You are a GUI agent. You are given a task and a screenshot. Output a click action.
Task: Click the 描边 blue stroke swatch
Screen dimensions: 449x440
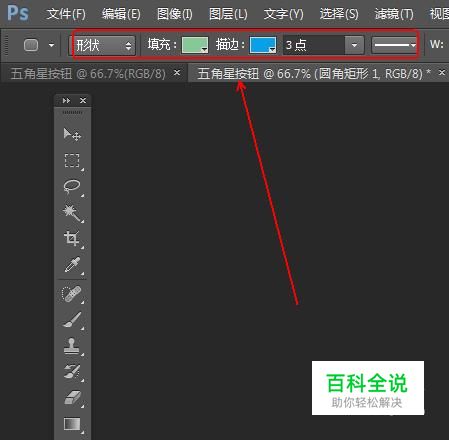click(x=263, y=45)
